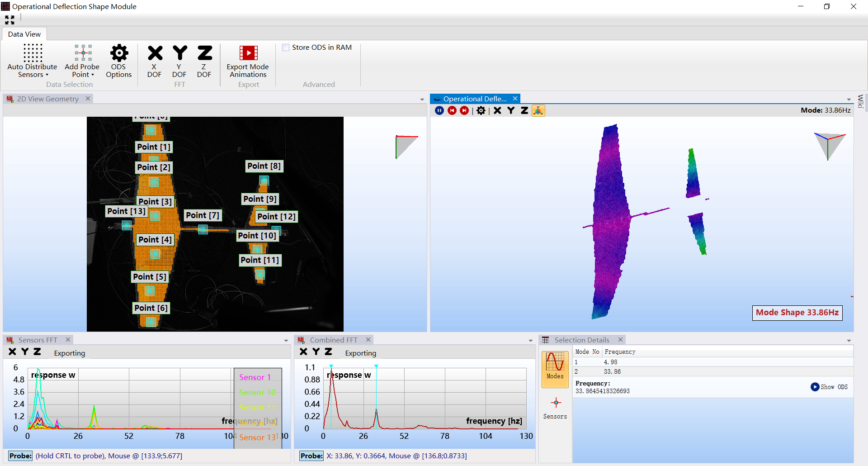Toggle X DOF in the ribbon

155,61
